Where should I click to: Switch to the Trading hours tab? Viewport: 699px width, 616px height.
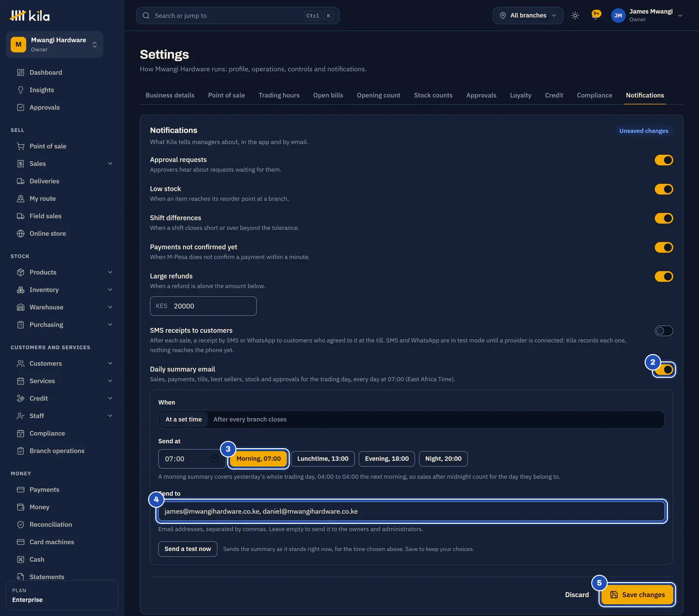point(279,95)
